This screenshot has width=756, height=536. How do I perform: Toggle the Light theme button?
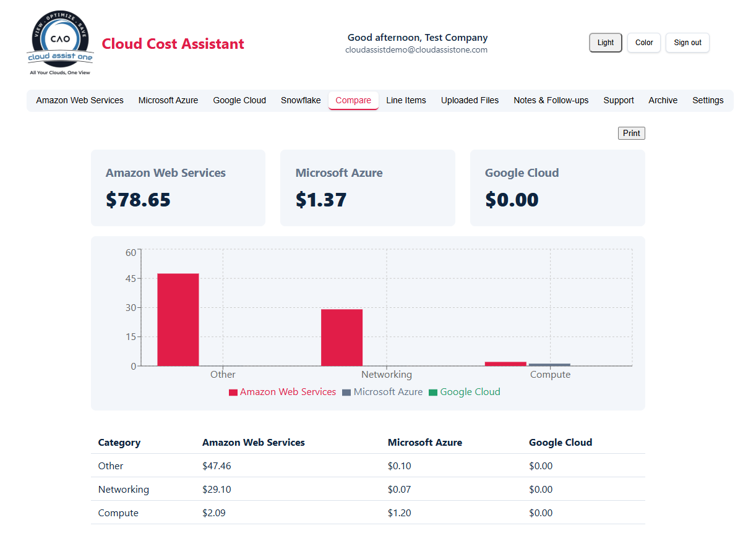click(606, 43)
